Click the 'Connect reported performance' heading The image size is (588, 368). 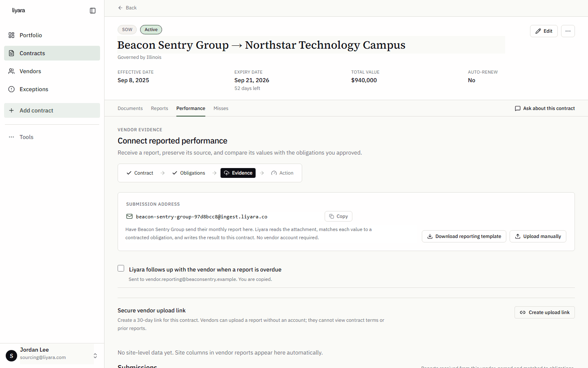coord(172,141)
